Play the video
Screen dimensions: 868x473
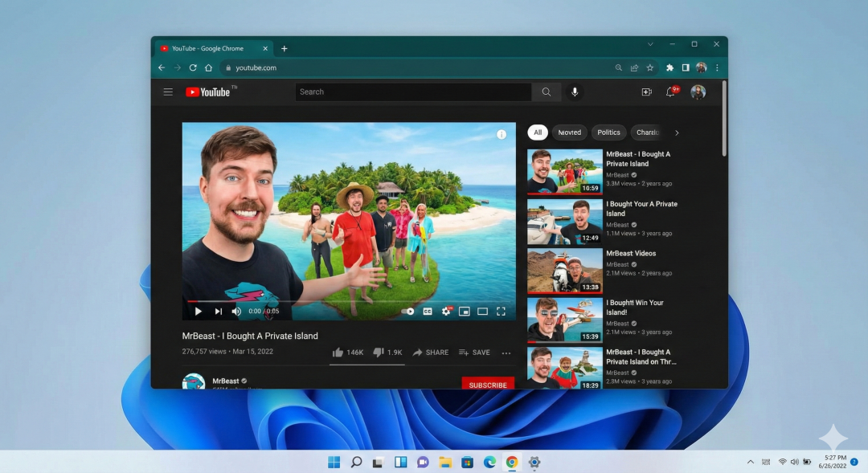coord(199,312)
